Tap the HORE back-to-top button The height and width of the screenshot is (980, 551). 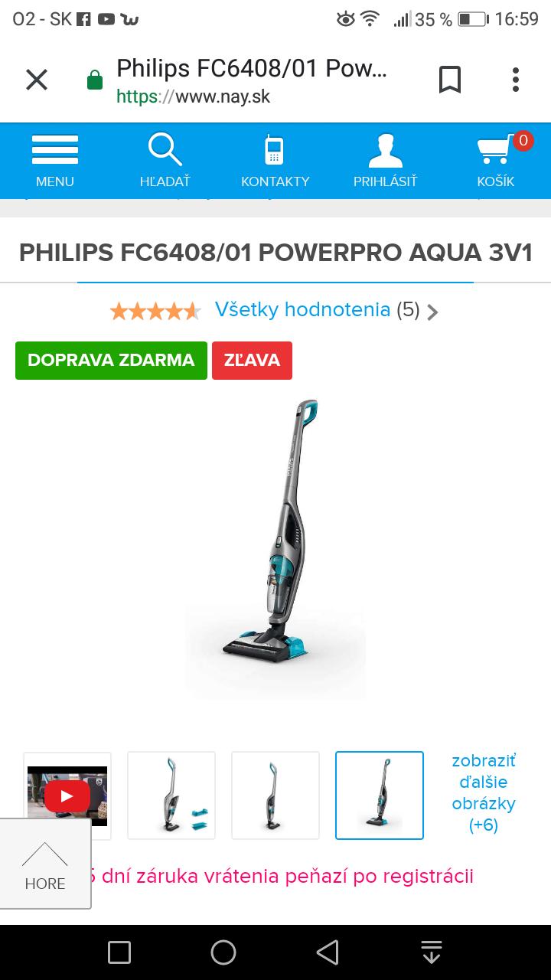pos(45,864)
